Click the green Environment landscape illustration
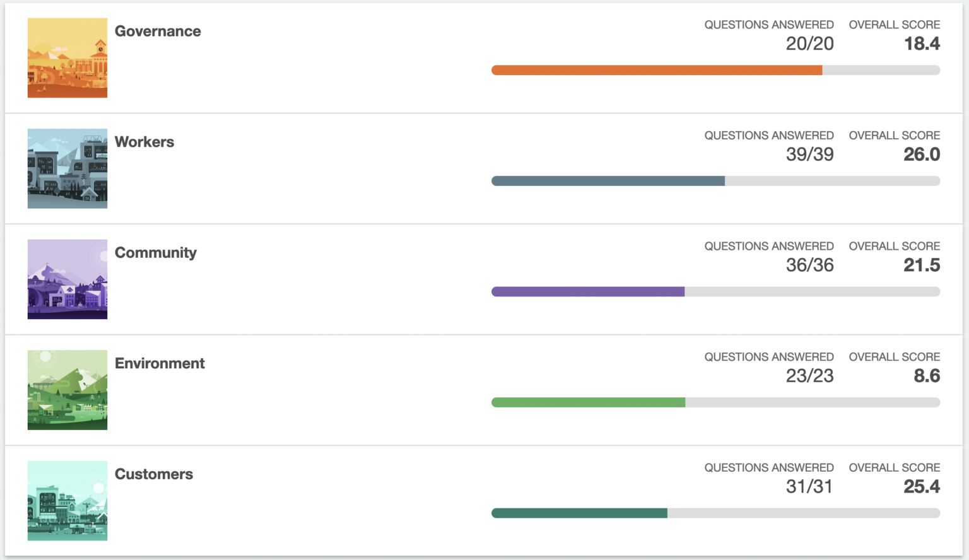 68,390
